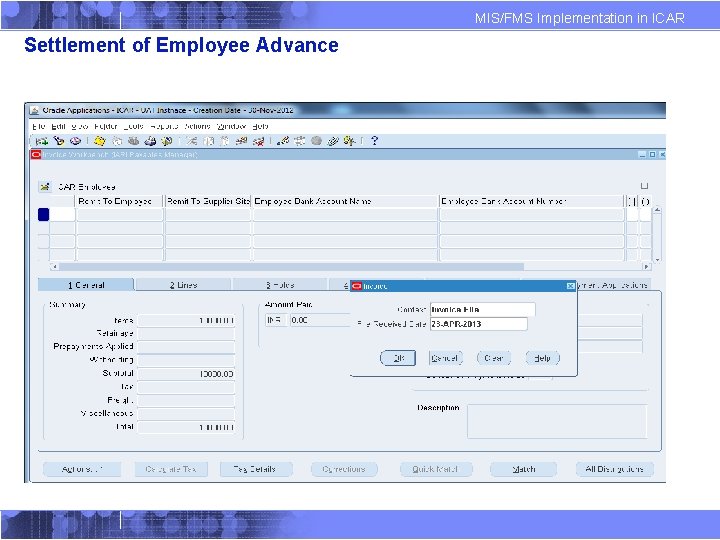Click the Actions... 1 button
720x540 pixels.
(x=82, y=469)
